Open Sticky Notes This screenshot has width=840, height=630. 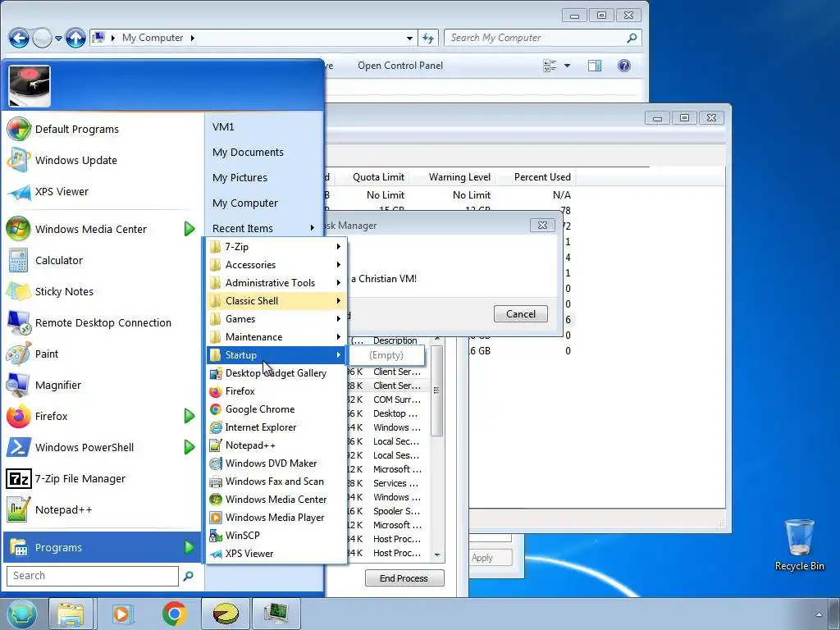click(x=102, y=291)
